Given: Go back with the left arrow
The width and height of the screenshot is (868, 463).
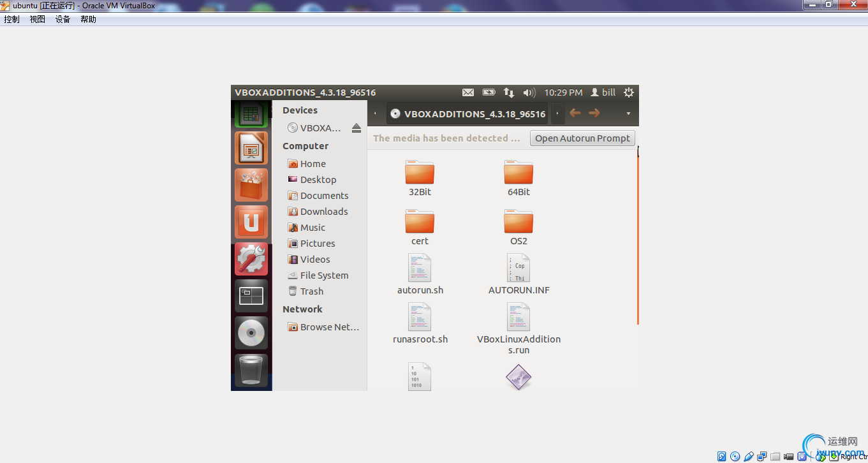Looking at the screenshot, I should 575,113.
